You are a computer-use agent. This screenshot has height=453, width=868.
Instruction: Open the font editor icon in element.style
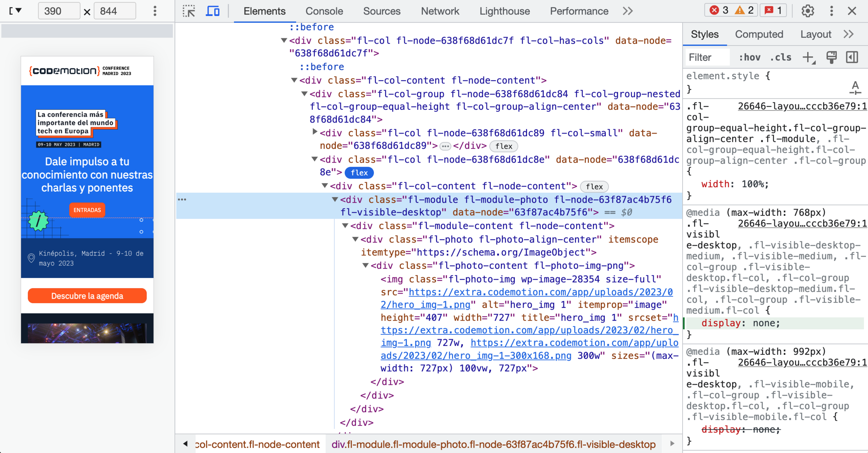click(x=855, y=88)
